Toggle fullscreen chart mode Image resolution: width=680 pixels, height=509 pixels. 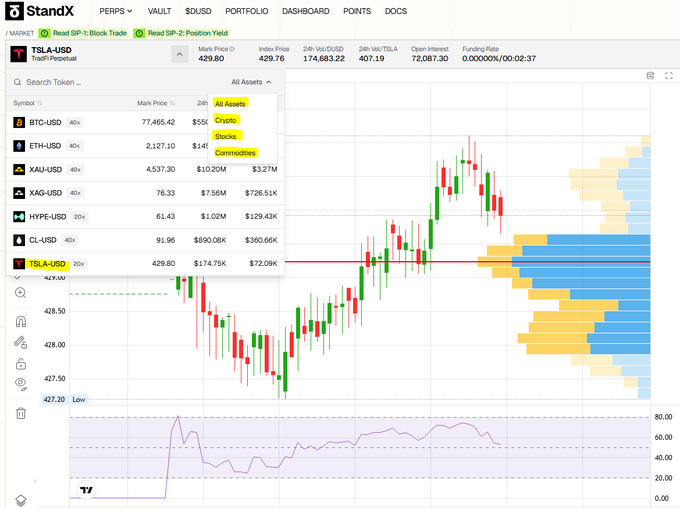coord(669,76)
